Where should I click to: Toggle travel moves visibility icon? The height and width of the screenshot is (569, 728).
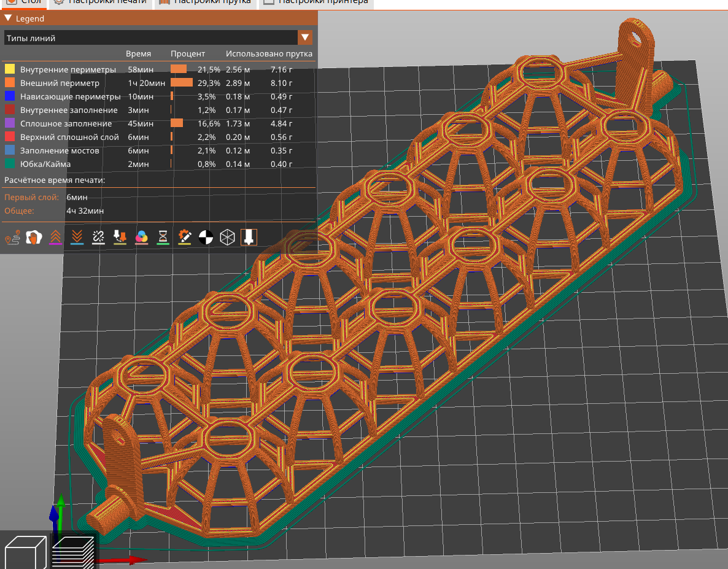pyautogui.click(x=12, y=236)
